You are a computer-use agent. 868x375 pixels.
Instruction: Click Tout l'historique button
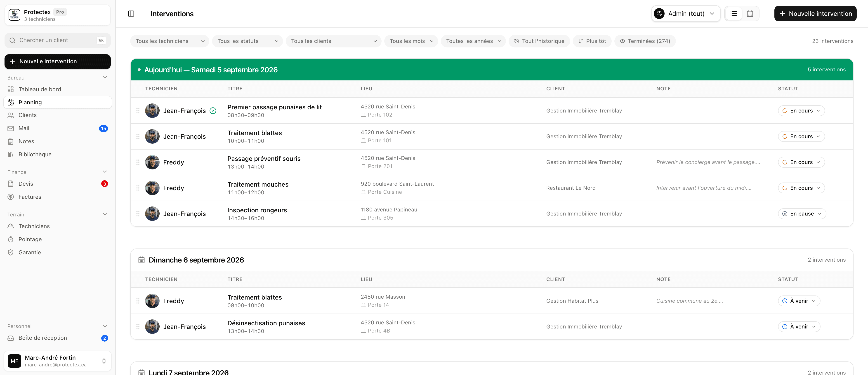539,41
